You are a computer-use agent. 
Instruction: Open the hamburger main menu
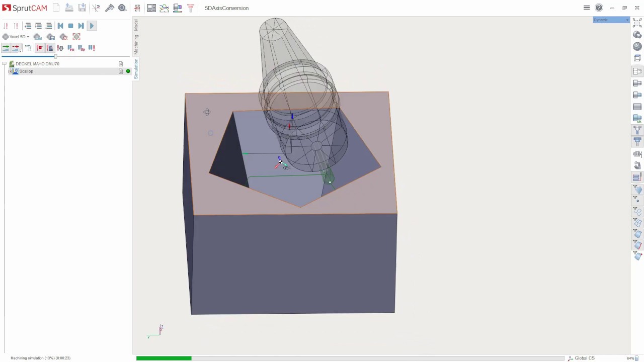[587, 8]
